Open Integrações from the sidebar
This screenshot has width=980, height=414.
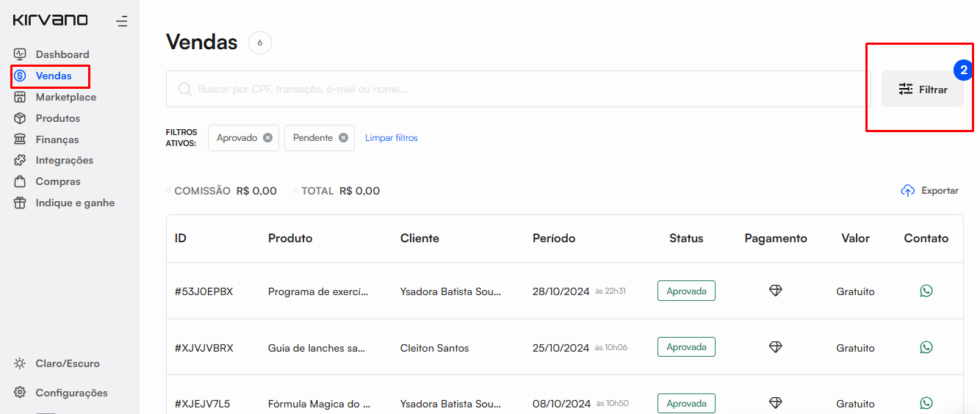pyautogui.click(x=64, y=160)
